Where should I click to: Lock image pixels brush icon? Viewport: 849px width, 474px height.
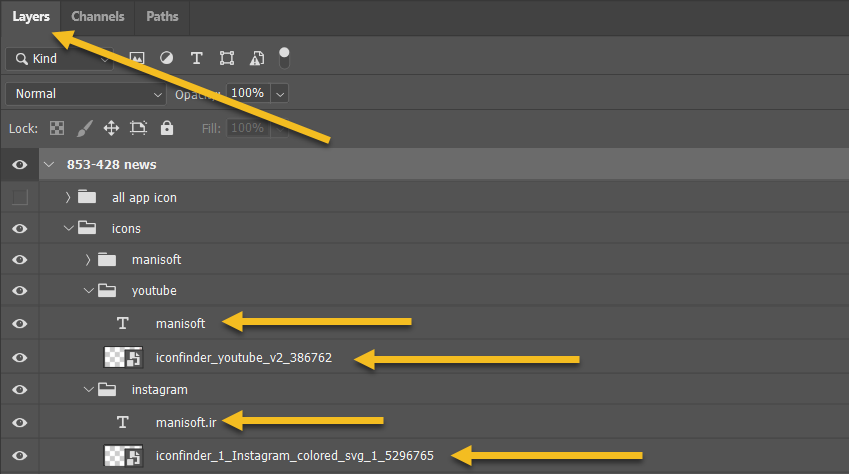pos(84,128)
